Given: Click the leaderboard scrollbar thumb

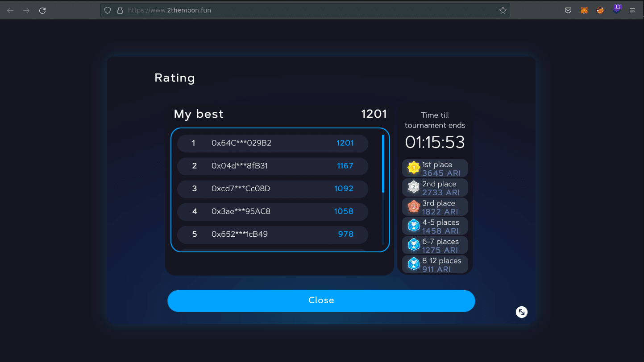Looking at the screenshot, I should click(x=383, y=164).
